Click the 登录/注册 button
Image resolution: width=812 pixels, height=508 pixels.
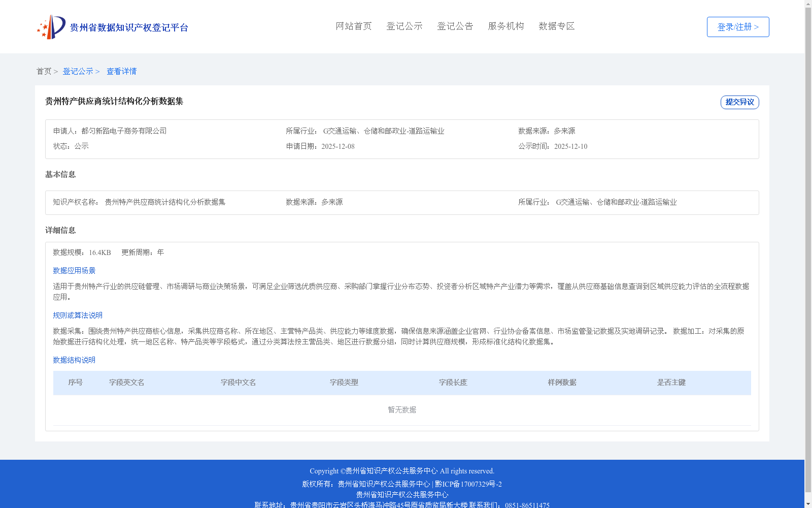point(738,27)
